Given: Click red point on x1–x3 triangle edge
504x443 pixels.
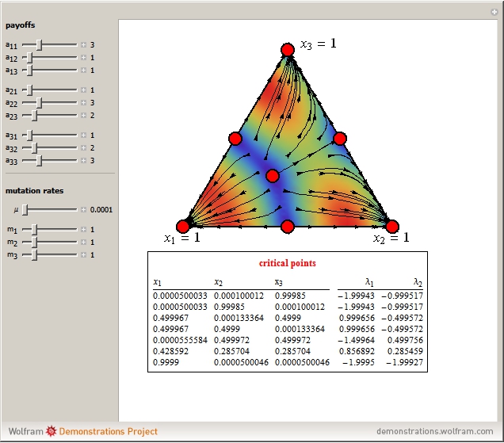Looking at the screenshot, I should 235,139.
